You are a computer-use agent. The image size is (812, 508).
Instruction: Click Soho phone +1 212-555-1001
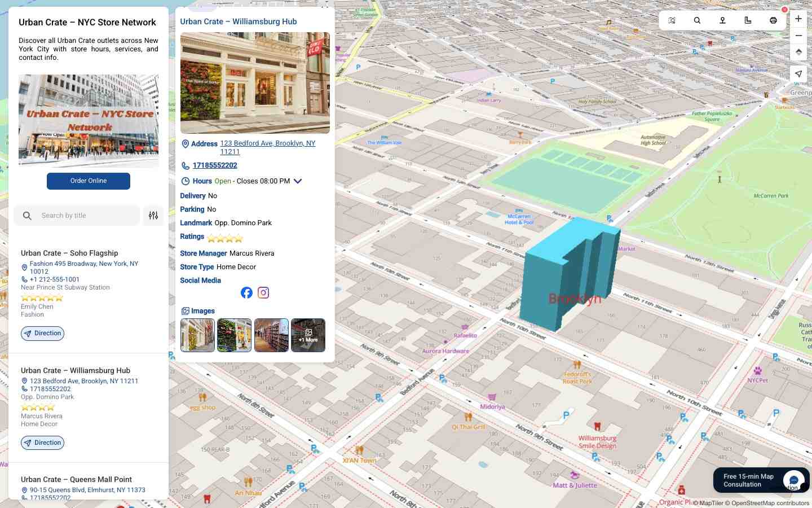coord(55,279)
